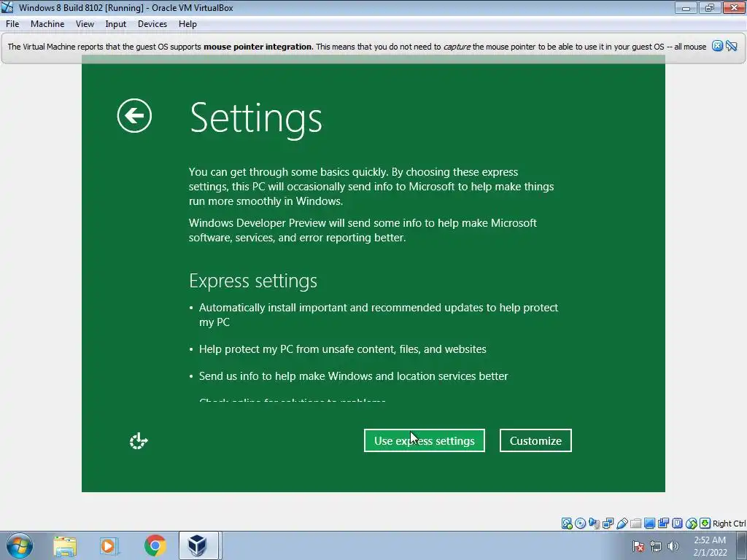Open the Devices menu

(152, 24)
